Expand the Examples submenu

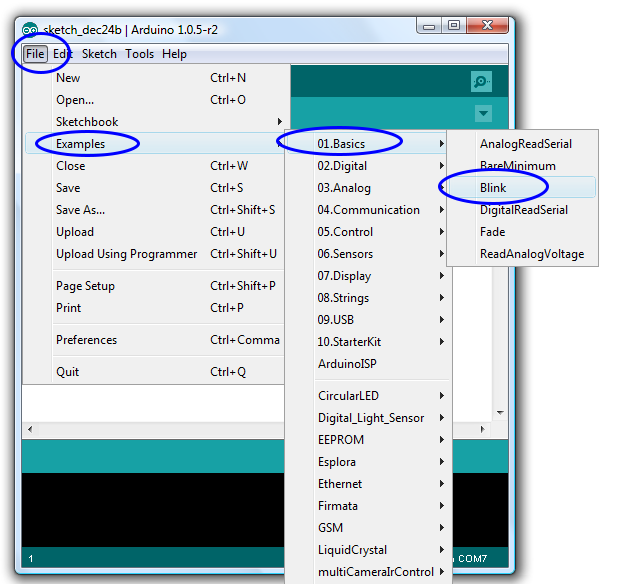click(156, 144)
